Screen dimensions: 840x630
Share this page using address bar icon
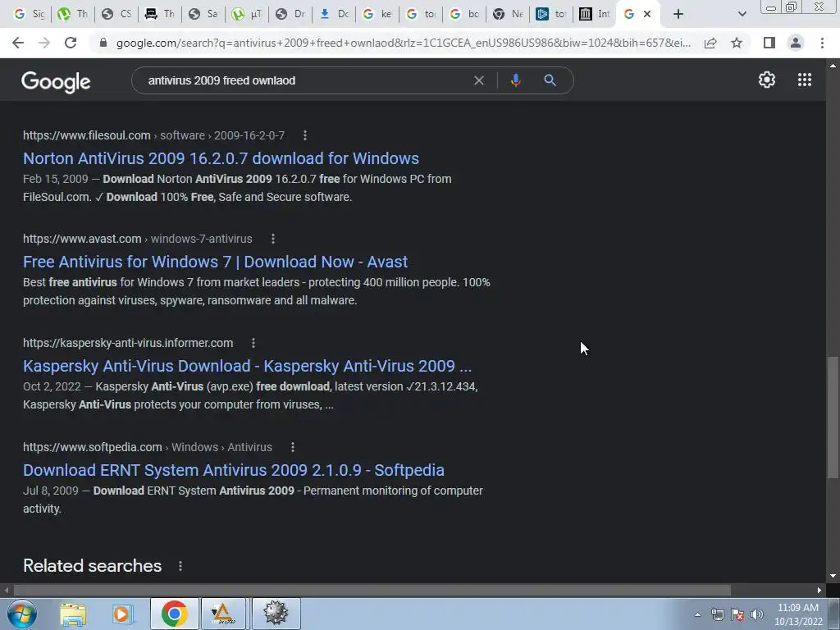(x=710, y=43)
